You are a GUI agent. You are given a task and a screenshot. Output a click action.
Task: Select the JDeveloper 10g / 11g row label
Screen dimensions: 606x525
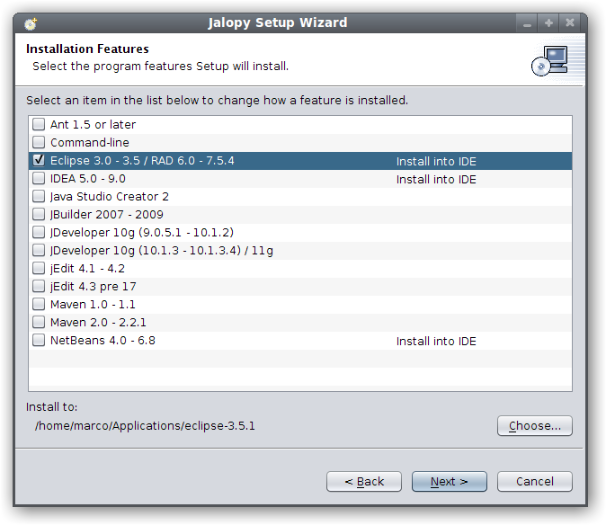[162, 251]
